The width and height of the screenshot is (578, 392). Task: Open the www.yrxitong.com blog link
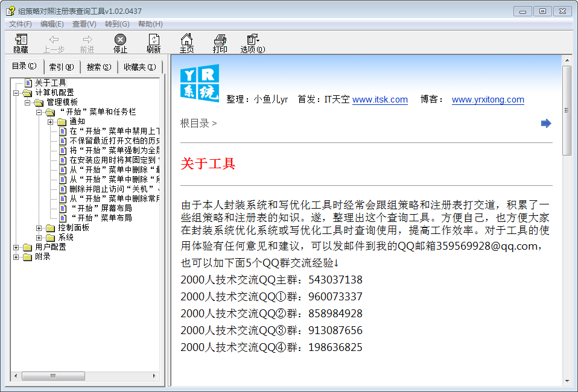click(487, 100)
